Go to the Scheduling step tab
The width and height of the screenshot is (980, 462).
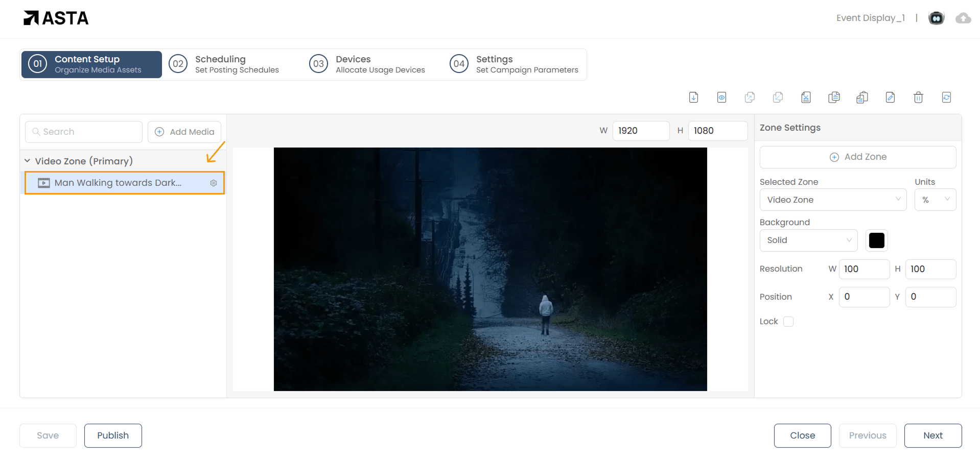click(x=225, y=64)
